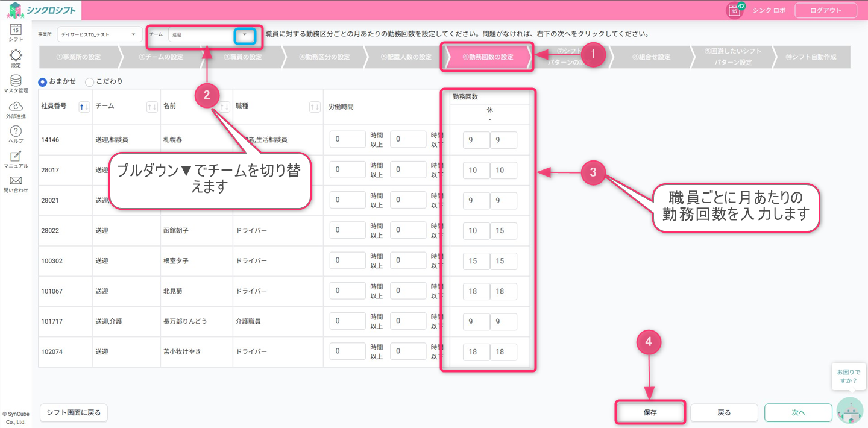Open the 問い合わせ mail icon

[16, 181]
